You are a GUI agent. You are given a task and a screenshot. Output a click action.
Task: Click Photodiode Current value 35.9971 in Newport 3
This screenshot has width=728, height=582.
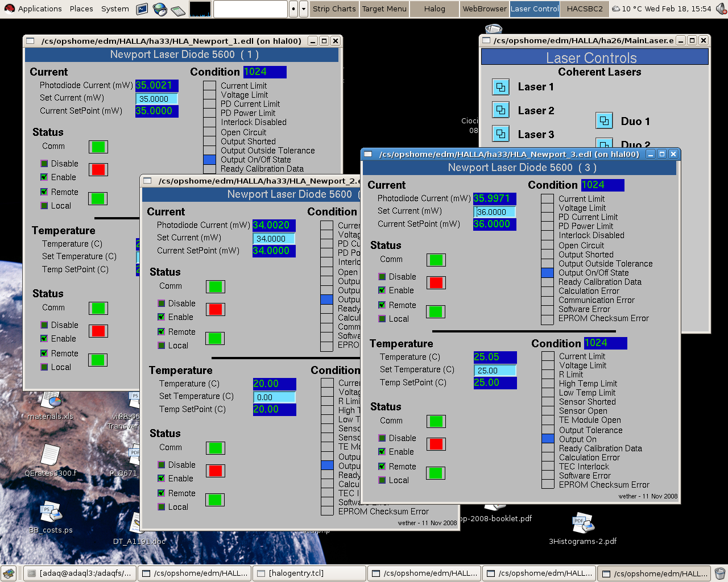495,198
